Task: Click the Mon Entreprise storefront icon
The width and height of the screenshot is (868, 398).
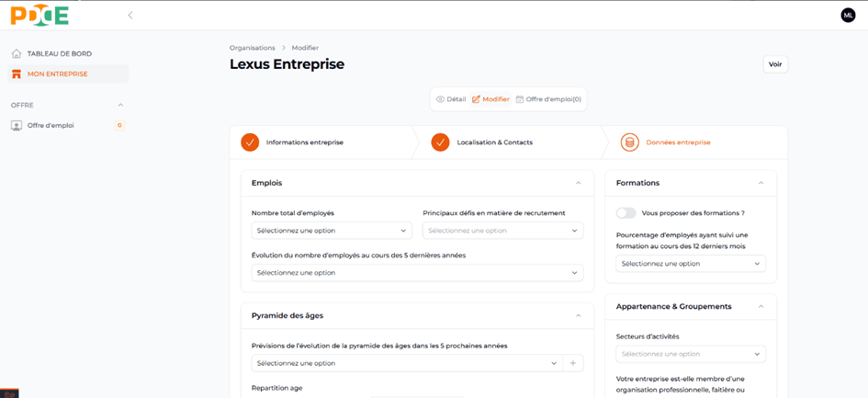Action: (16, 74)
